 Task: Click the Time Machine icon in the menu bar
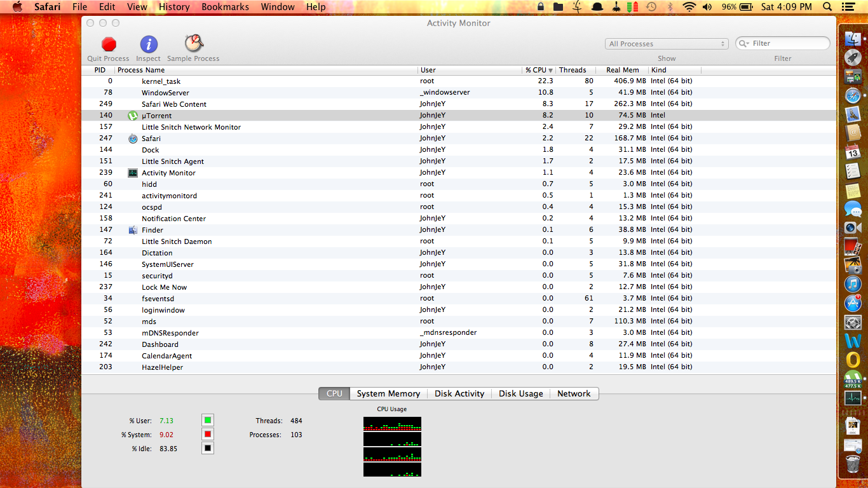pos(651,7)
